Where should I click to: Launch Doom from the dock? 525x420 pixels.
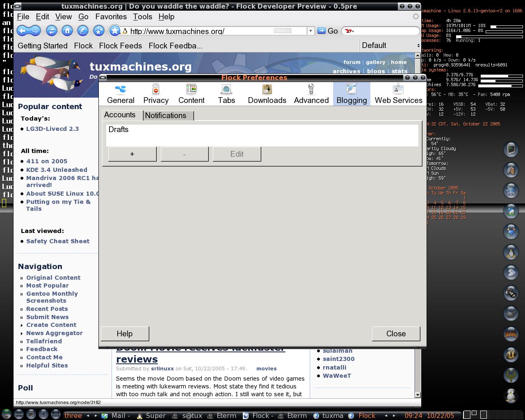(x=511, y=334)
